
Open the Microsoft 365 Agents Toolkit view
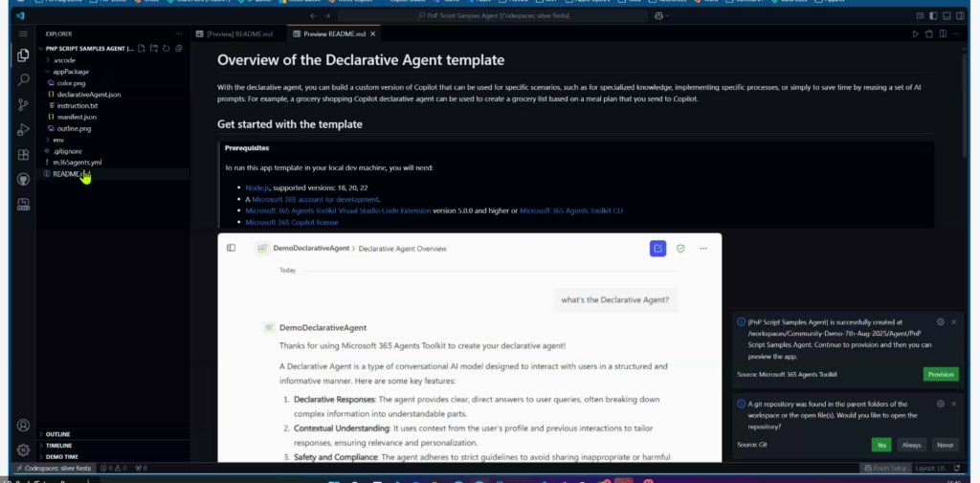coord(23,205)
